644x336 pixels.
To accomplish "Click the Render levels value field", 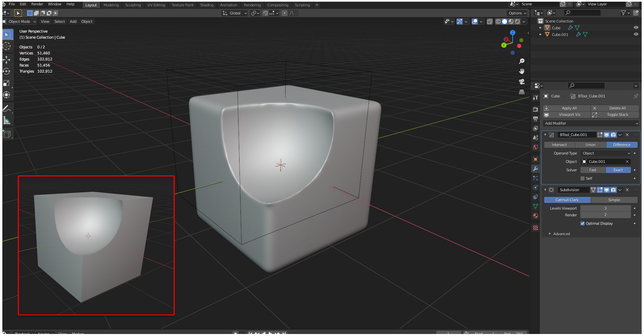I will tap(606, 215).
